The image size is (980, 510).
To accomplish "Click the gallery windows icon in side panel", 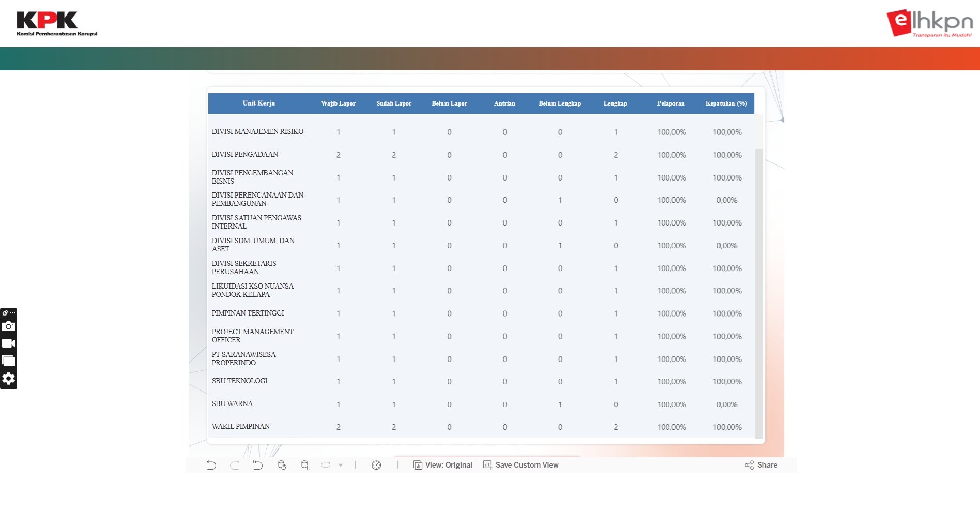I will coord(8,361).
